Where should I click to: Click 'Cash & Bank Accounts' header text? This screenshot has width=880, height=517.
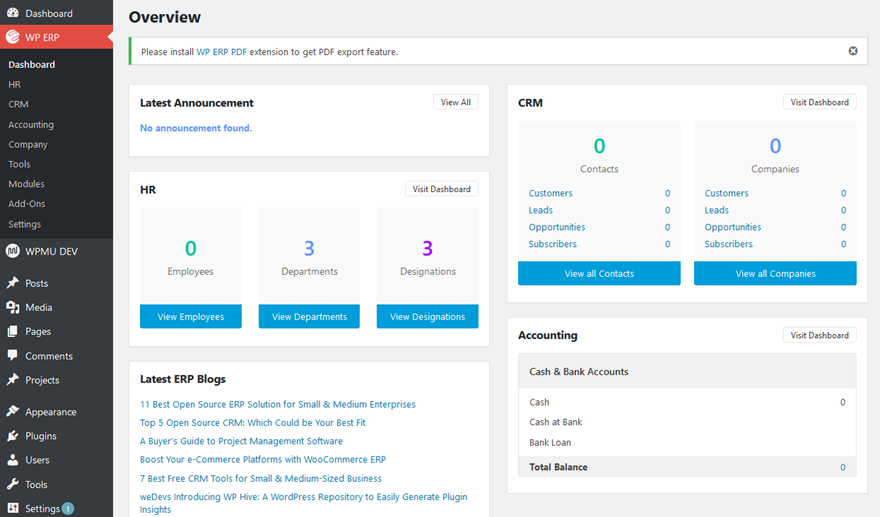[579, 372]
